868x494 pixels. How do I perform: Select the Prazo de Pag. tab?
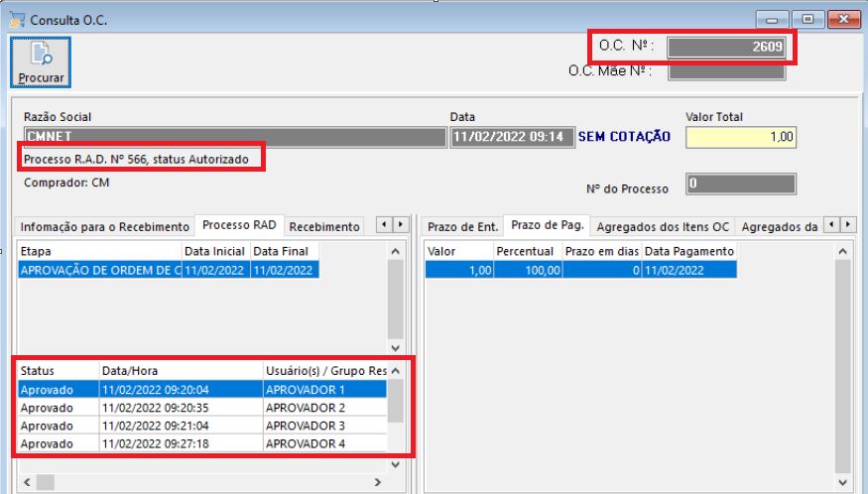click(547, 225)
